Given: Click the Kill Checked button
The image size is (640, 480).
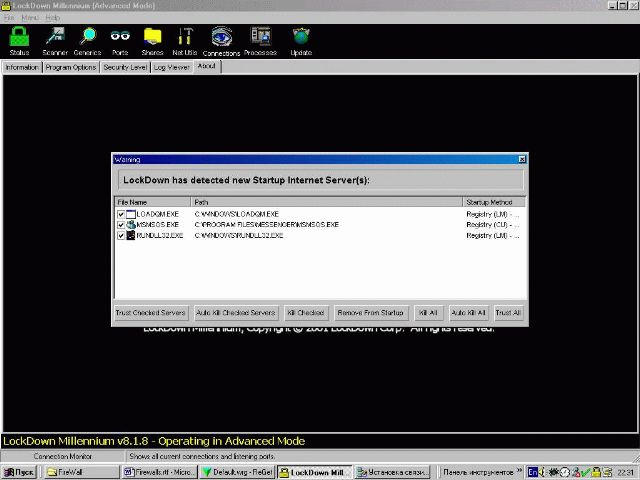Looking at the screenshot, I should pos(306,313).
